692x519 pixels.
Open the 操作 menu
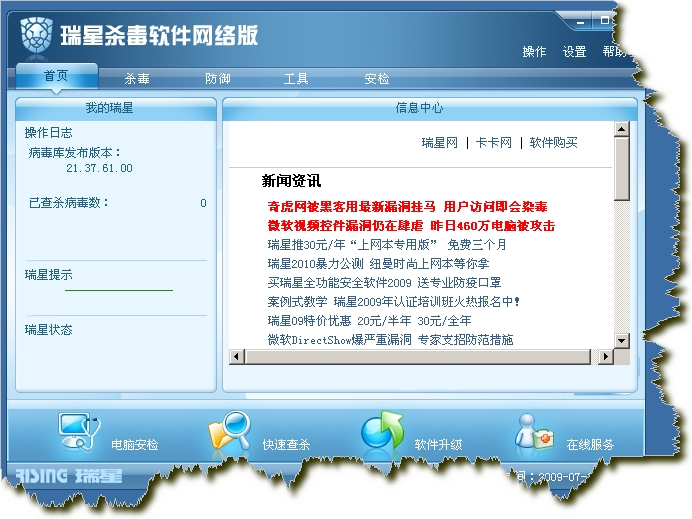[x=534, y=52]
